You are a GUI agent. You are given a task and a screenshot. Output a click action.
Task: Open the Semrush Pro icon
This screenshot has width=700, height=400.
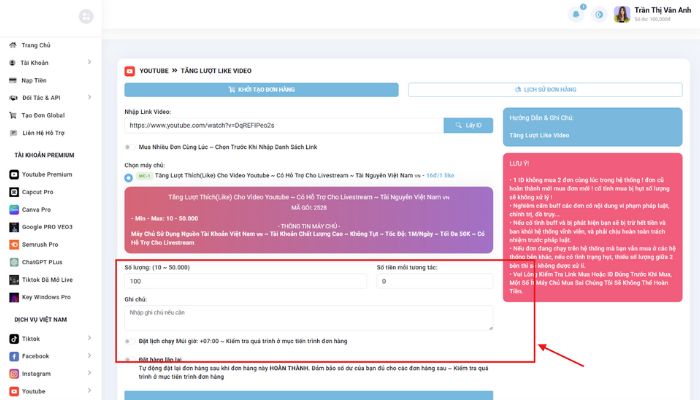pyautogui.click(x=14, y=245)
